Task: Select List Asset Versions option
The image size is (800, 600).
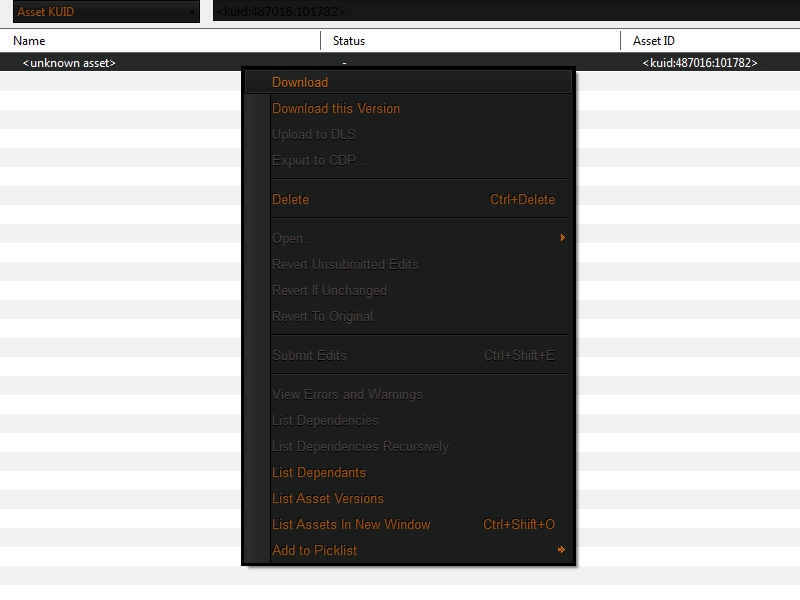Action: pyautogui.click(x=328, y=499)
